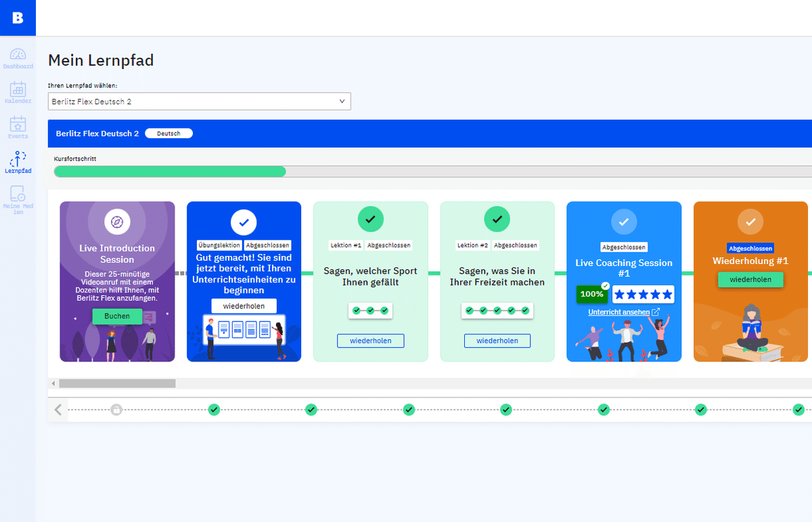Click wiederholen on Übungslektion card
The width and height of the screenshot is (812, 522).
pos(244,306)
